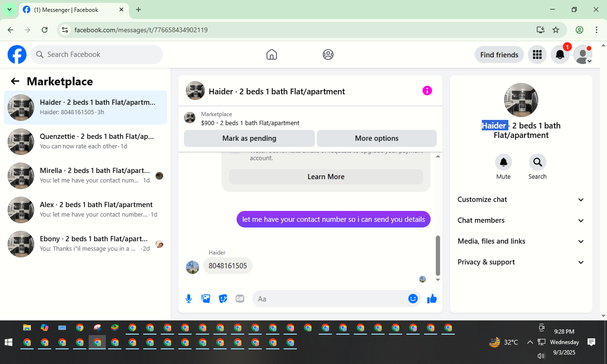Click the Learn More button
This screenshot has width=607, height=364.
326,177
